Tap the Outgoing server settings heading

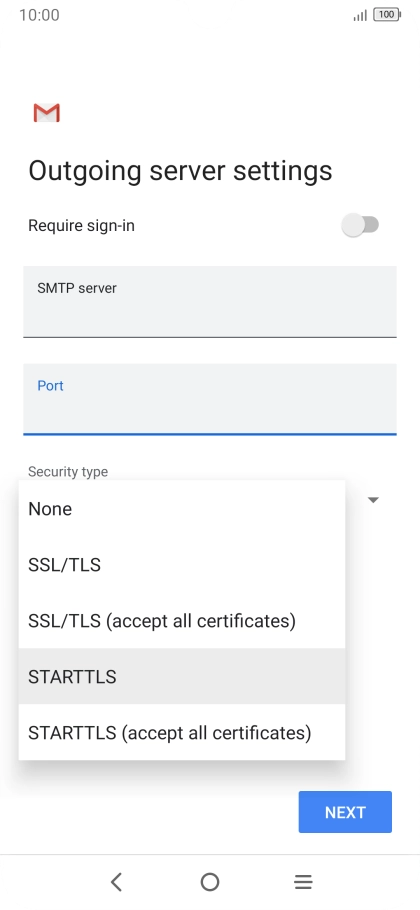pyautogui.click(x=180, y=171)
